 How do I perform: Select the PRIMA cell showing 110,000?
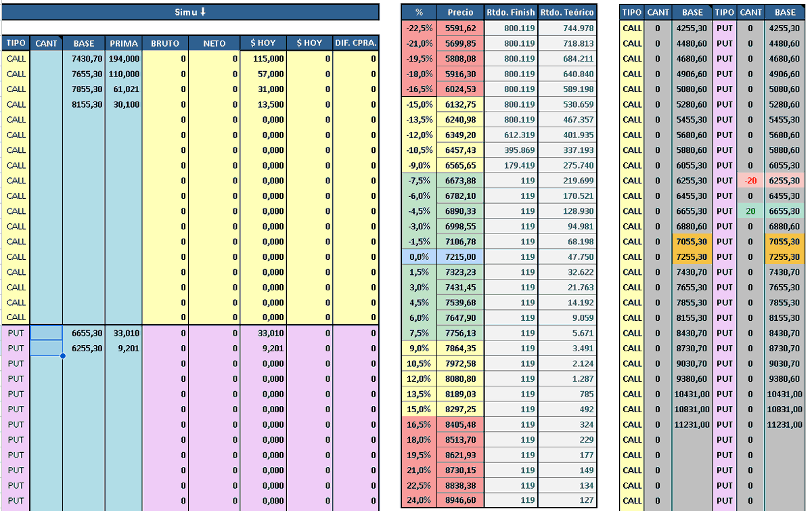tap(123, 74)
